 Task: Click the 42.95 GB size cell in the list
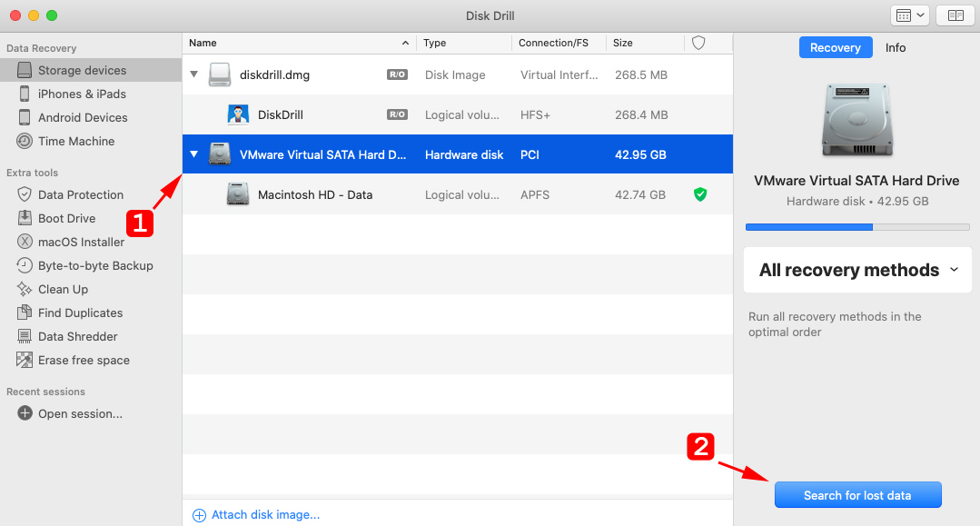tap(640, 154)
